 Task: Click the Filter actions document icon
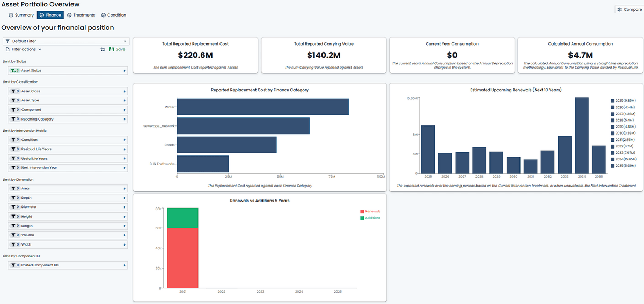click(x=7, y=49)
